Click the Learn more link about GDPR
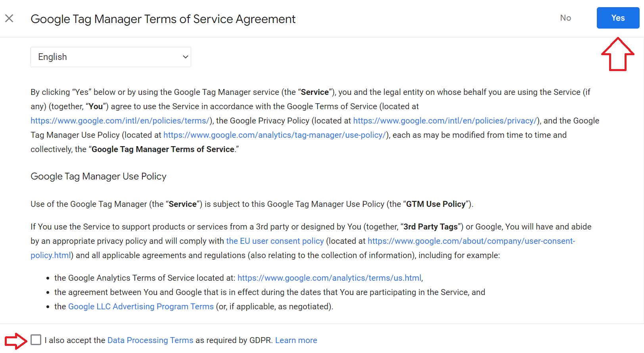The image size is (644, 353). point(296,340)
